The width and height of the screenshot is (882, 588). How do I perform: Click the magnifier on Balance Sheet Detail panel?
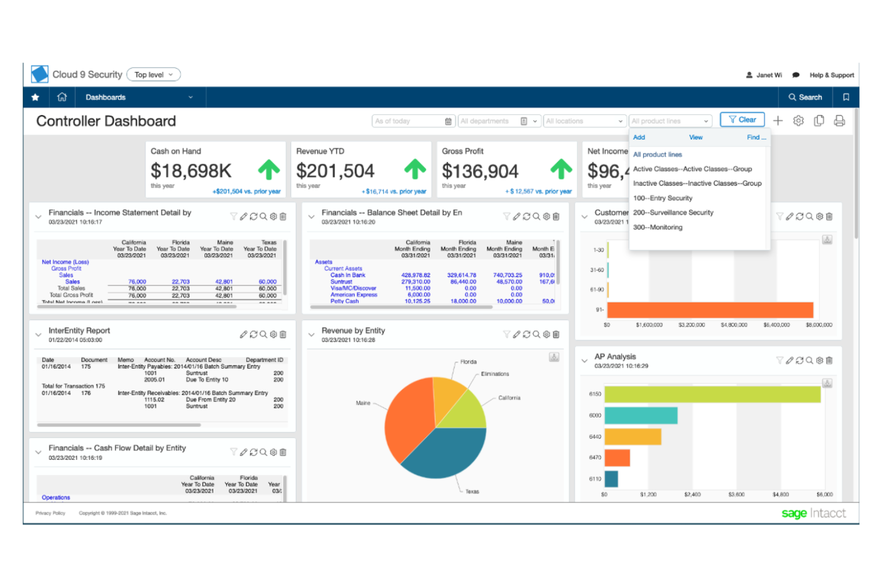pos(536,216)
